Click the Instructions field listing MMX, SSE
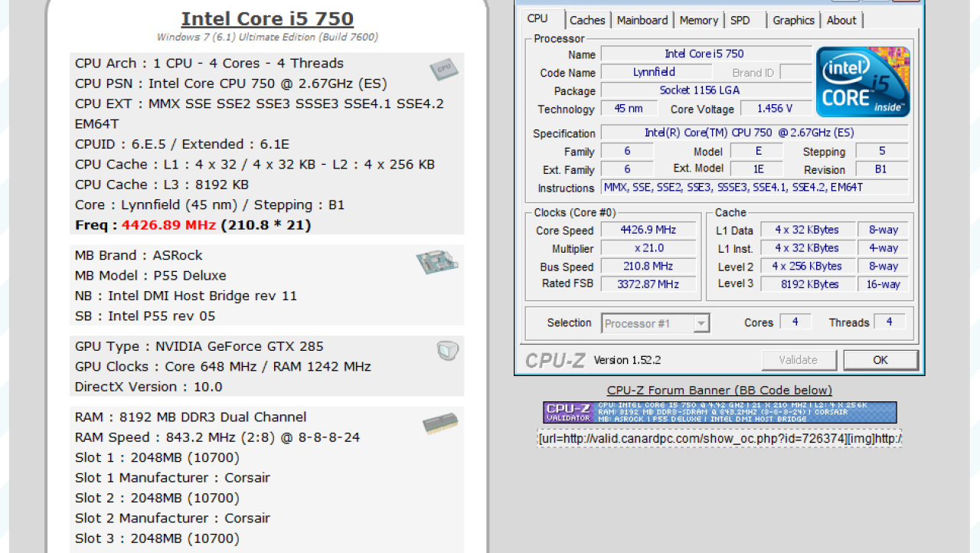 [x=754, y=188]
